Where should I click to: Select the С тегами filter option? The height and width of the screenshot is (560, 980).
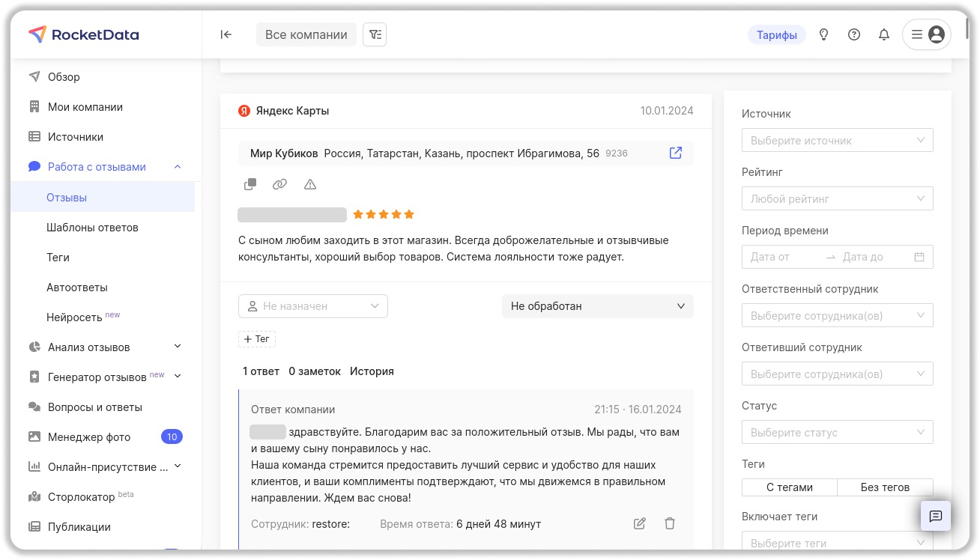pyautogui.click(x=789, y=487)
